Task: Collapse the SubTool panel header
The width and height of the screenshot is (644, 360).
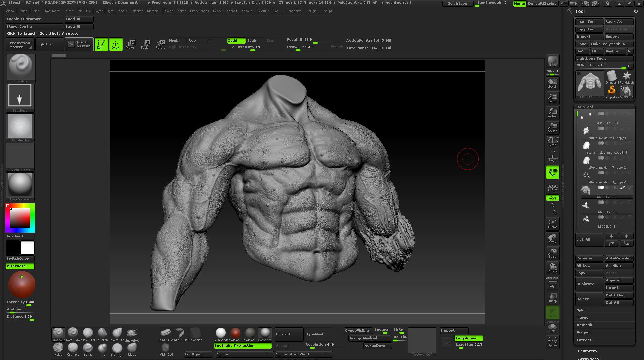Action: pyautogui.click(x=585, y=107)
